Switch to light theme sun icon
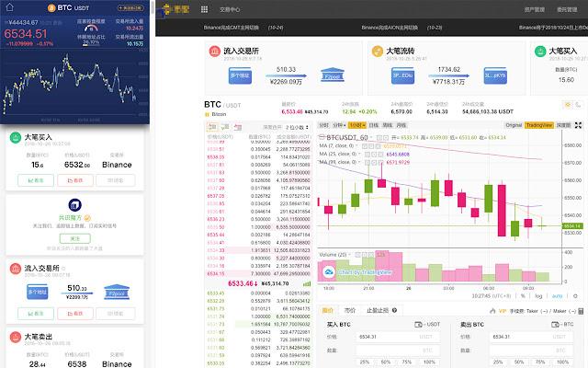 pyautogui.click(x=568, y=104)
